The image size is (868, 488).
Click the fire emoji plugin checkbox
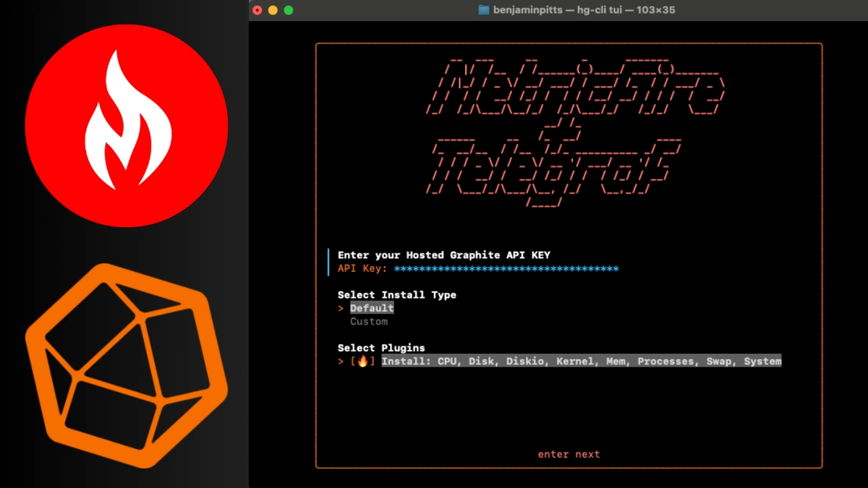[x=363, y=361]
